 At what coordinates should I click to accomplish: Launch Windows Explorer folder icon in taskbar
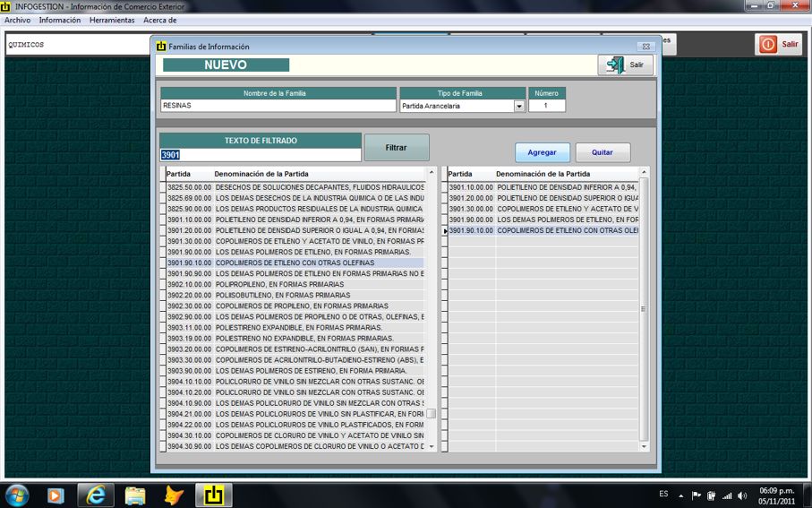(135, 495)
